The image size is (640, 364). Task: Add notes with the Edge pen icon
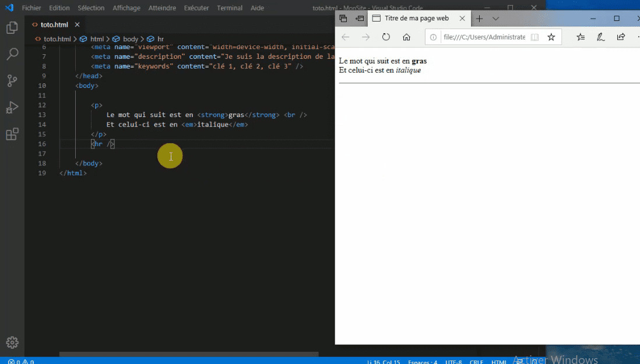point(600,37)
